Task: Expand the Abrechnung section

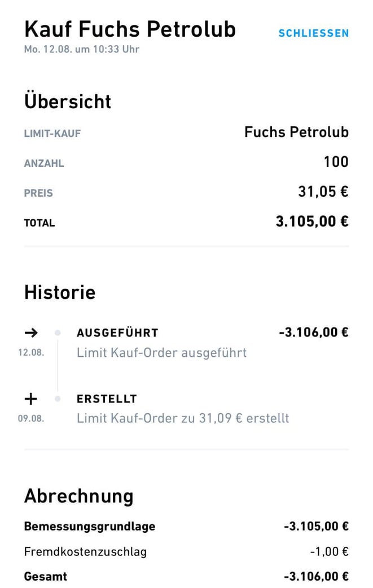Action: coord(78,496)
